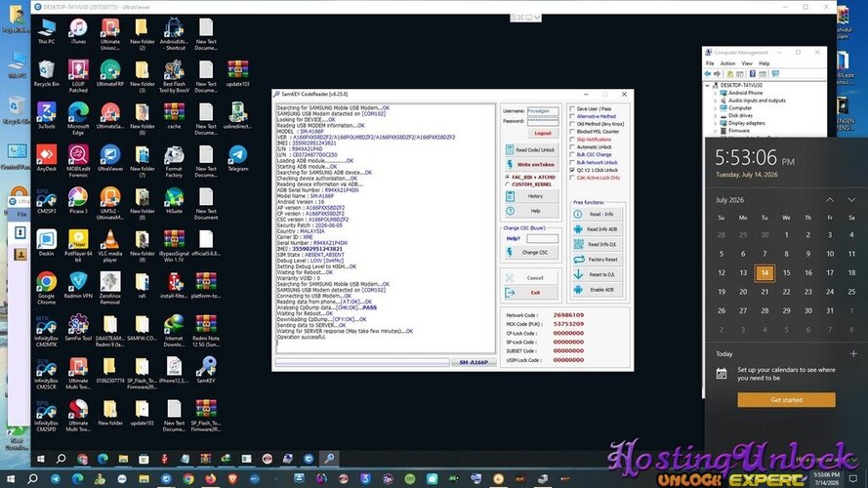Image resolution: width=868 pixels, height=488 pixels.
Task: Click the Logout button
Action: (x=543, y=134)
